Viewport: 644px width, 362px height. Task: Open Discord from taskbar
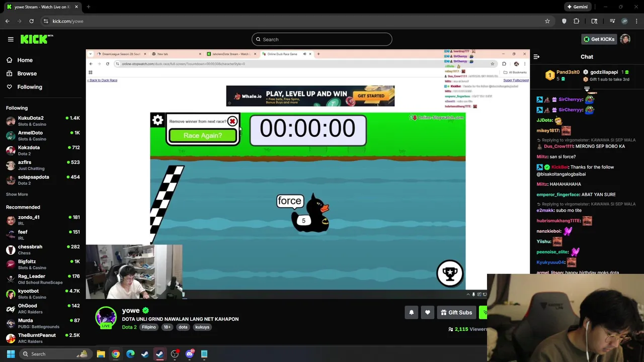[x=189, y=354]
